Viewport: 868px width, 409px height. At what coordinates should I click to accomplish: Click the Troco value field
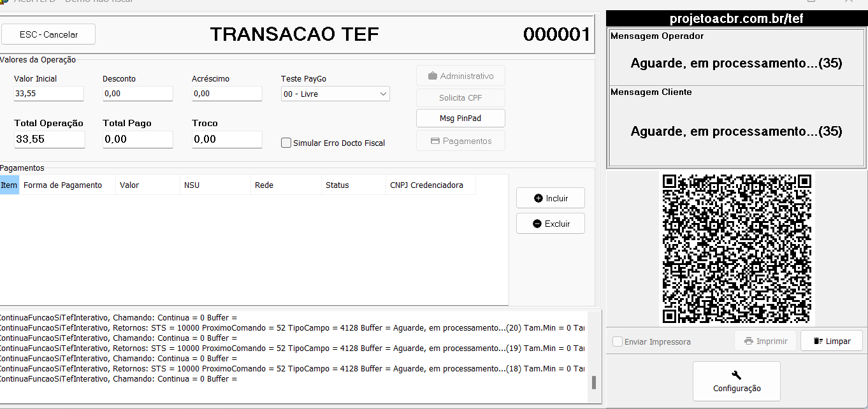(x=227, y=139)
